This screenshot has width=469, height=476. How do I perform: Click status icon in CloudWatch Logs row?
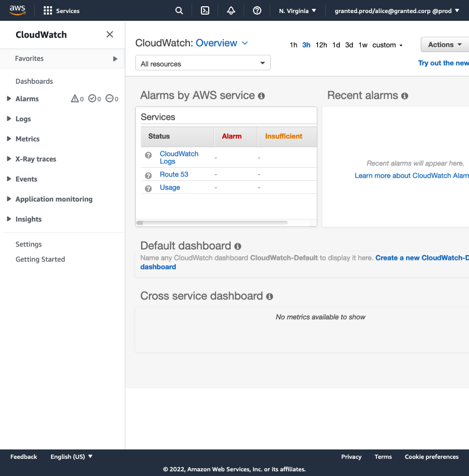(148, 155)
